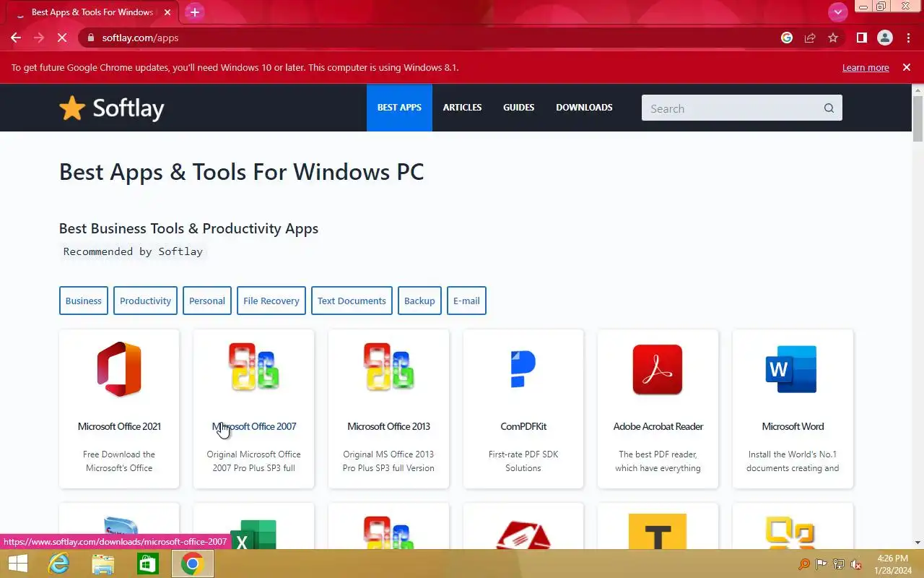Open File Explorer from taskbar
Viewport: 924px width, 578px height.
pyautogui.click(x=103, y=564)
